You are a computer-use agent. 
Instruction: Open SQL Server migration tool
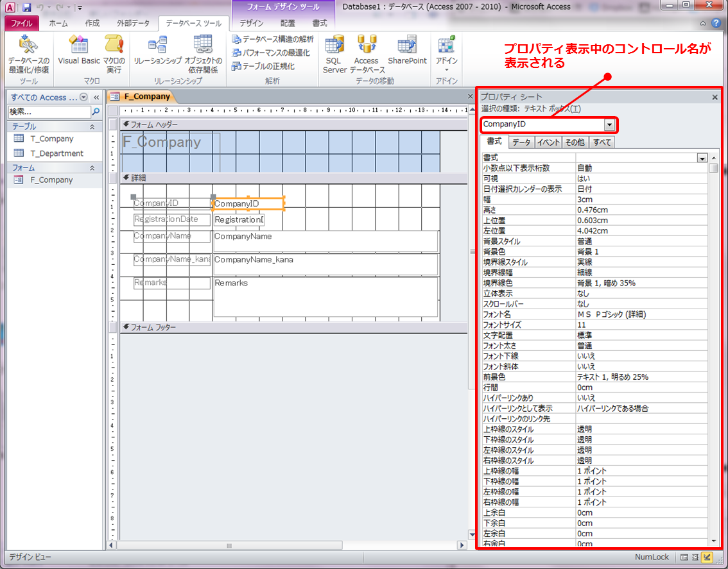(334, 51)
